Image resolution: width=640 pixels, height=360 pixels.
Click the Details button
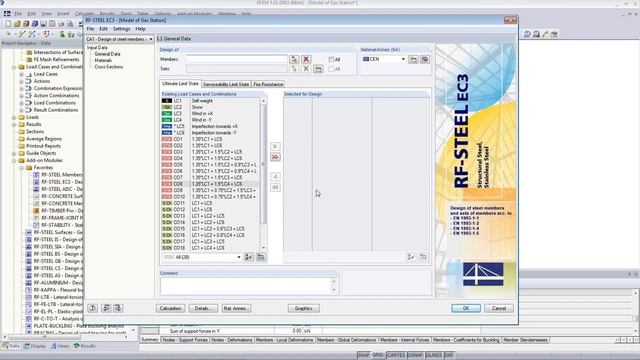[203, 308]
